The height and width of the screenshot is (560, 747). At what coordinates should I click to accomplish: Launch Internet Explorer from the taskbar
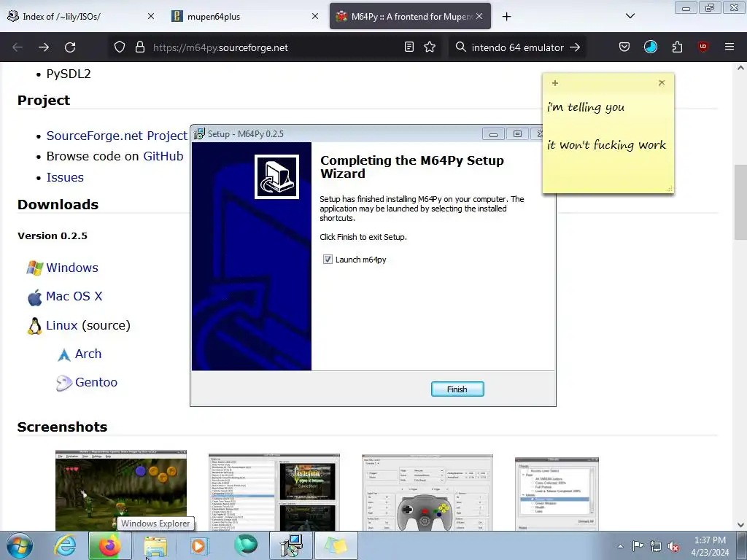coord(65,545)
